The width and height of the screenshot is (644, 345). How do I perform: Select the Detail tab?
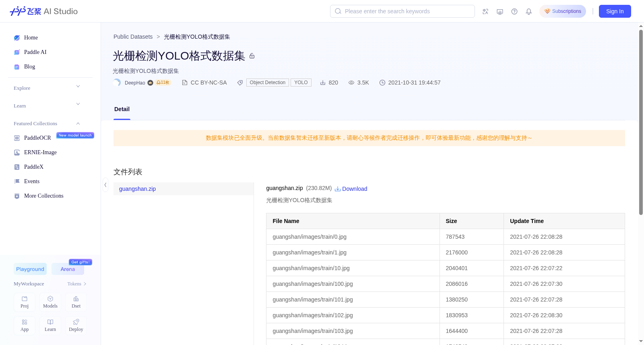122,109
